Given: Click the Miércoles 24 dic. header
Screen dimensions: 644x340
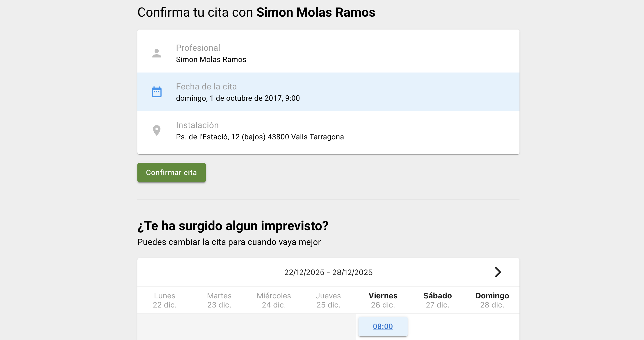Looking at the screenshot, I should [x=274, y=300].
